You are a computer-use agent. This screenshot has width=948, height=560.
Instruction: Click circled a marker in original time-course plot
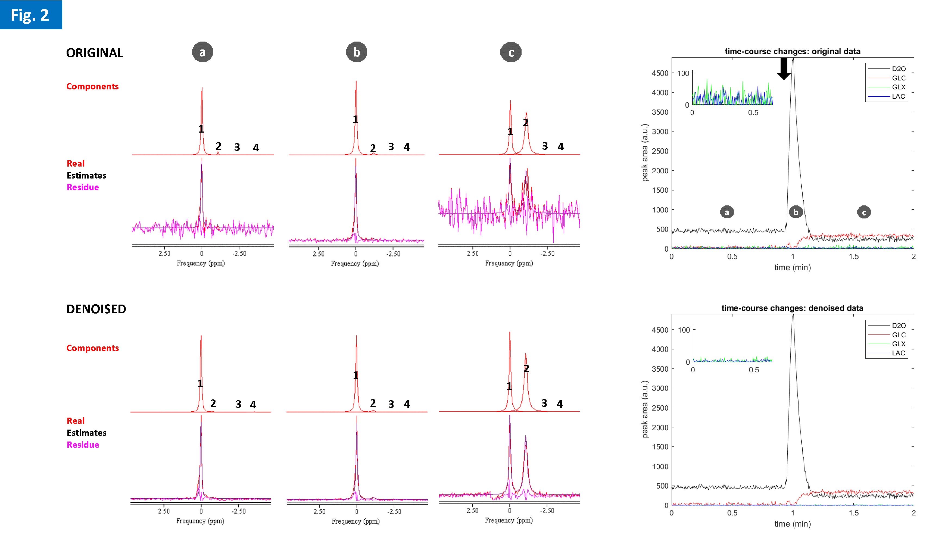pyautogui.click(x=727, y=212)
